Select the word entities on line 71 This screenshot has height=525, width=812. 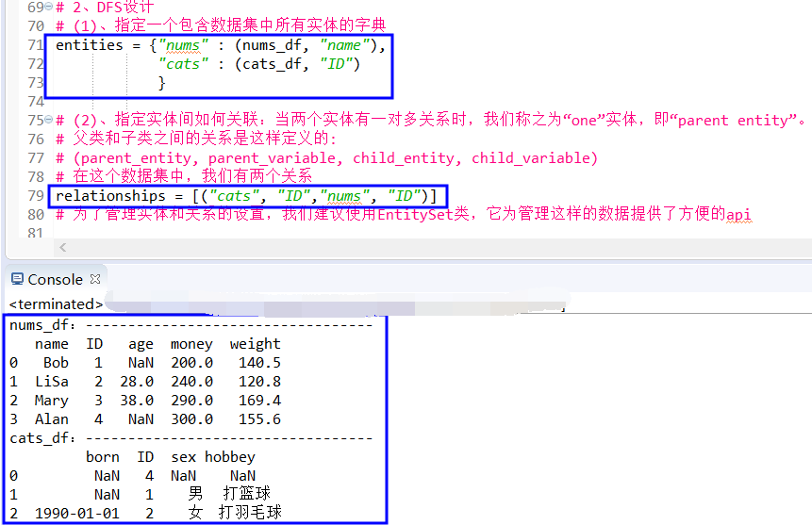click(90, 45)
